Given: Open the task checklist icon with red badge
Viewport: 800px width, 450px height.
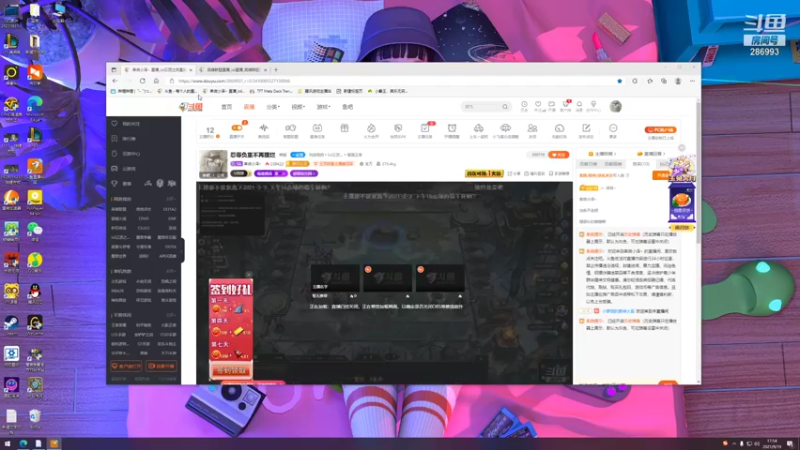Looking at the screenshot, I should click(425, 129).
